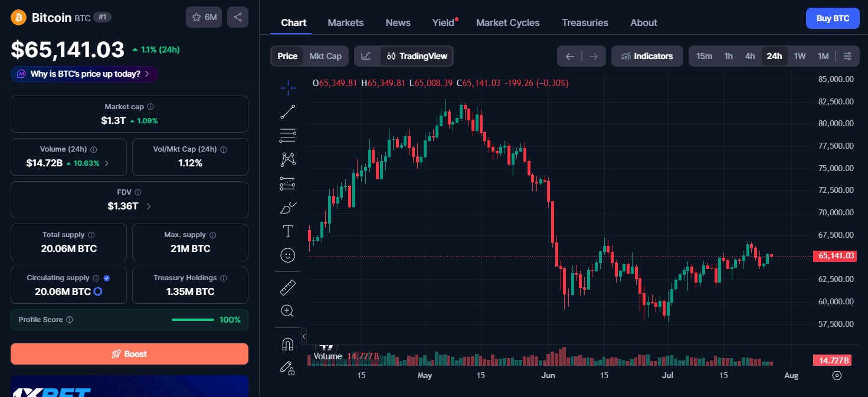The width and height of the screenshot is (868, 397).
Task: Switch chart to Mkt Cap mode
Action: click(x=326, y=56)
